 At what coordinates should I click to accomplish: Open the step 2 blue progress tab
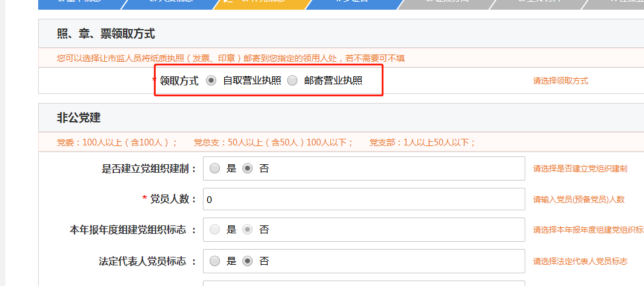[170, 4]
